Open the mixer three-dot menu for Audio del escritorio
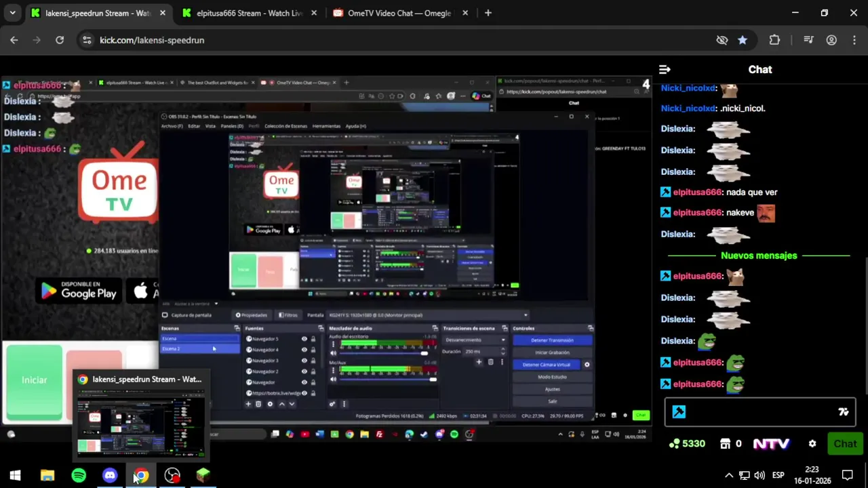 pos(333,344)
